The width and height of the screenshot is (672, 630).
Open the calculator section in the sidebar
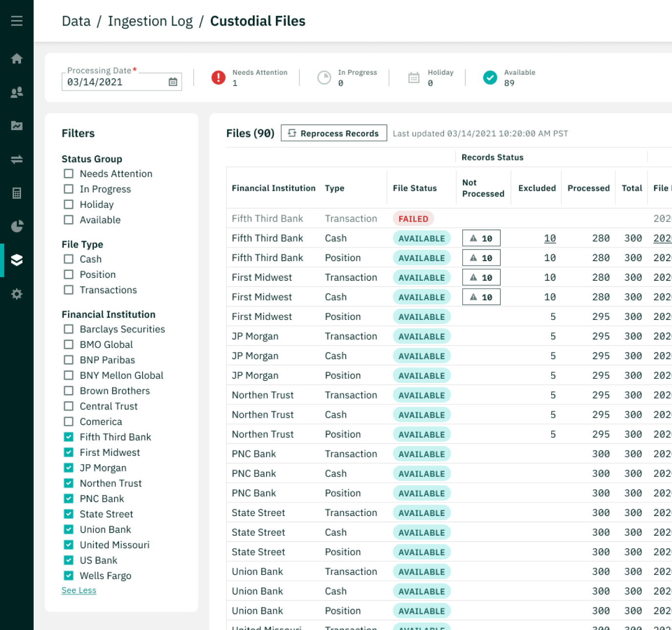tap(17, 193)
